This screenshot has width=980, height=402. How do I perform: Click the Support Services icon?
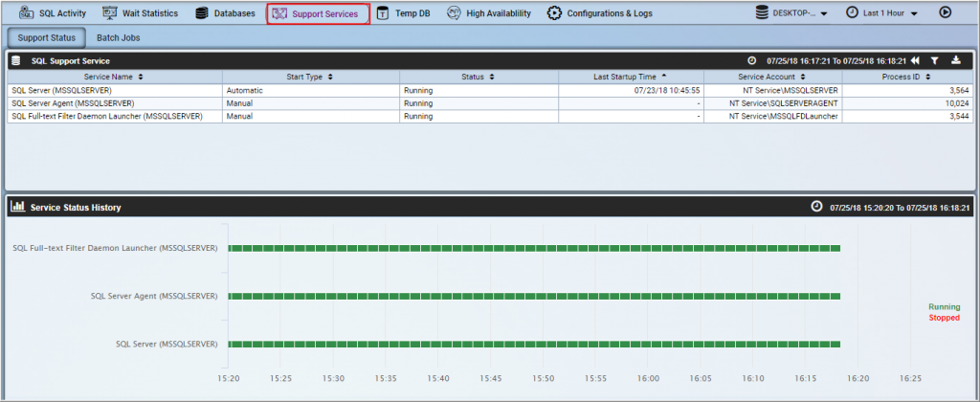coord(279,13)
